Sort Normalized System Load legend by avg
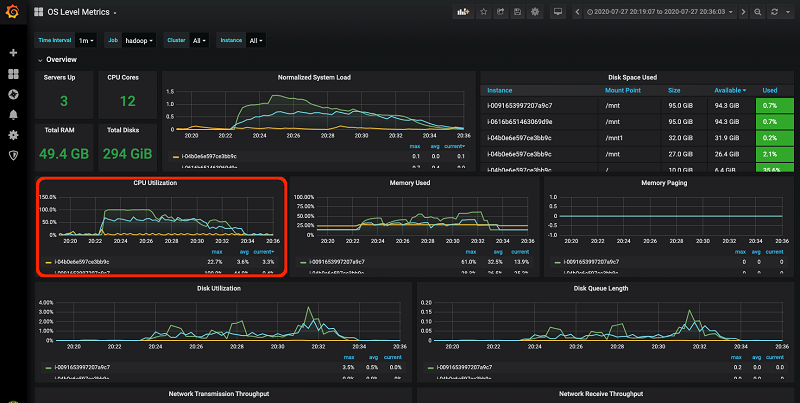This screenshot has width=800, height=403. [435, 146]
